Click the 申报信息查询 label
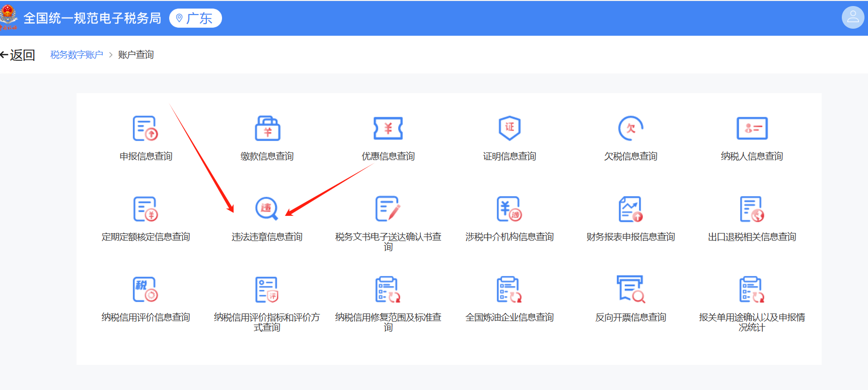This screenshot has height=390, width=868. tap(146, 157)
